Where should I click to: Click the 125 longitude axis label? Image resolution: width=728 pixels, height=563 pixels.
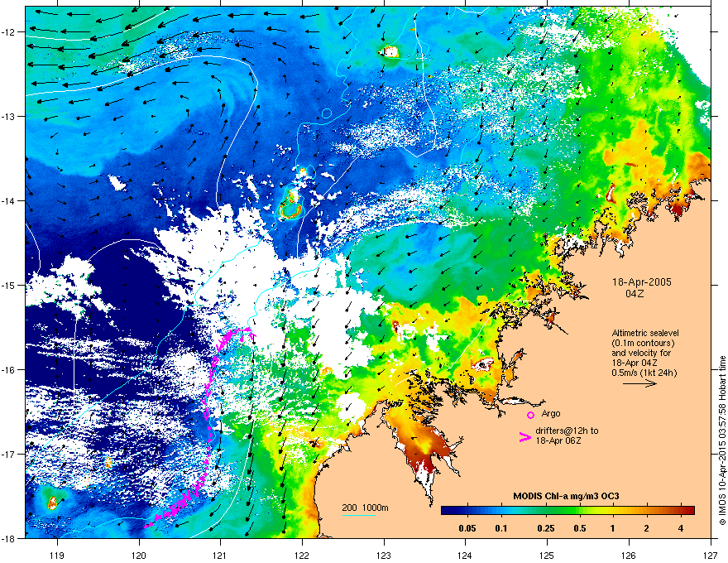point(548,555)
